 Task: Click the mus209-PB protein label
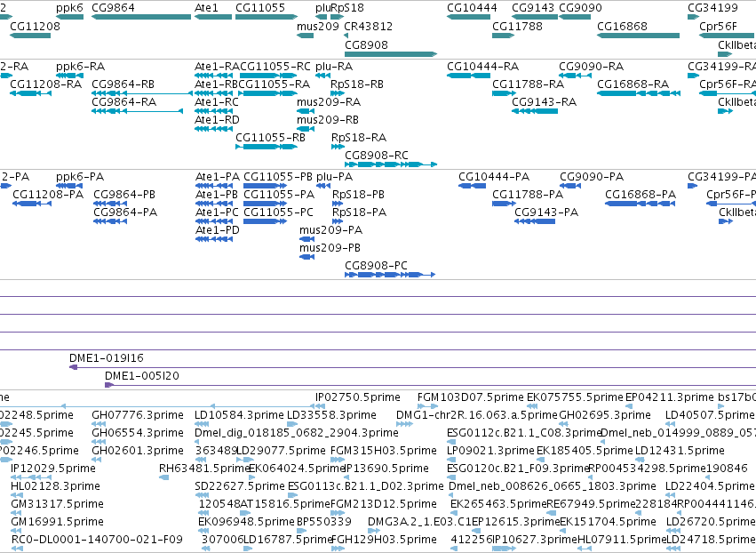(x=330, y=248)
